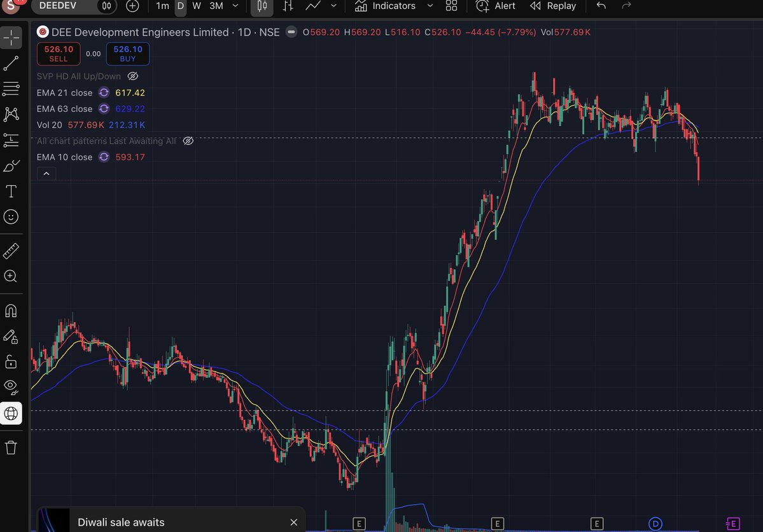Add a symbol with the plus icon

pyautogui.click(x=132, y=6)
